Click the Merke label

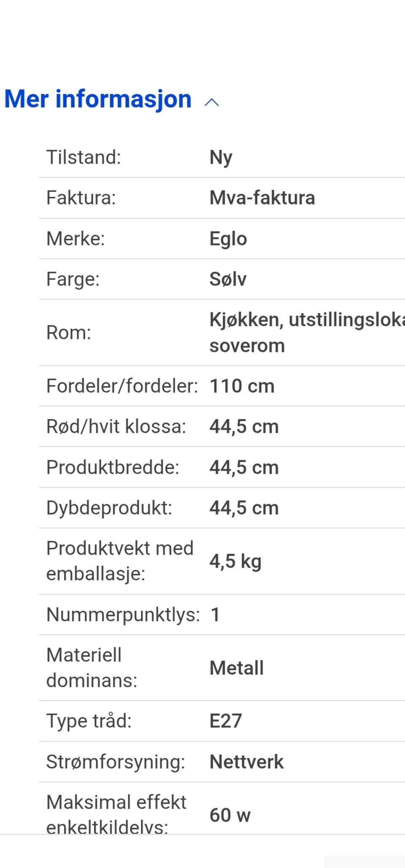76,239
